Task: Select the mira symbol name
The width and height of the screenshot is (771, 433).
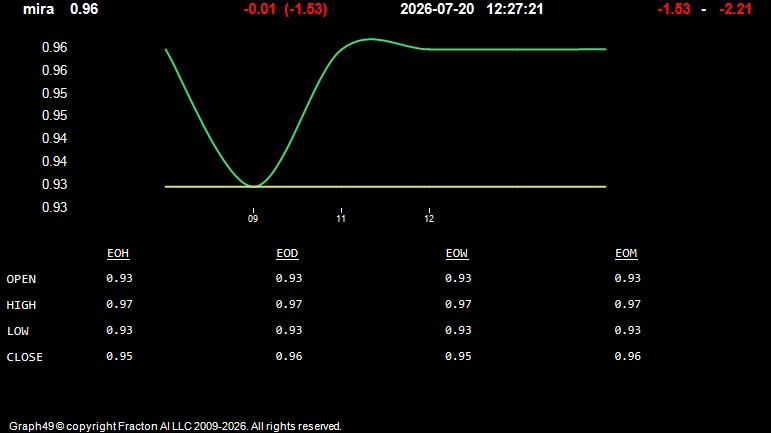Action: click(x=38, y=9)
